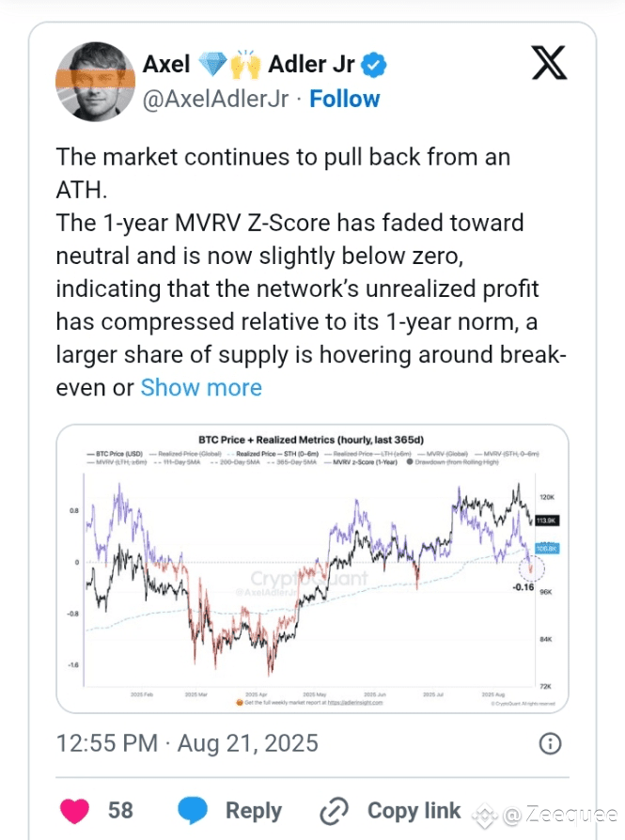Click the X logo icon
This screenshot has height=840, width=625.
pyautogui.click(x=550, y=63)
